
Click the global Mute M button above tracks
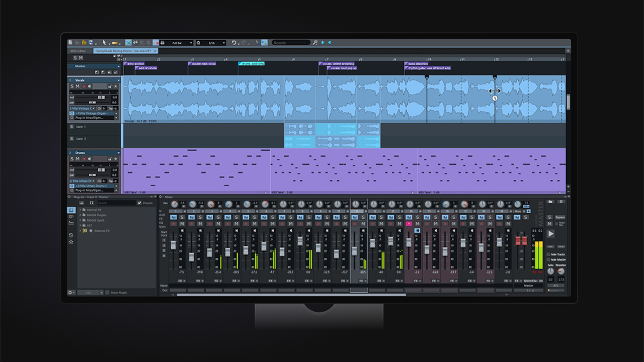[80, 58]
